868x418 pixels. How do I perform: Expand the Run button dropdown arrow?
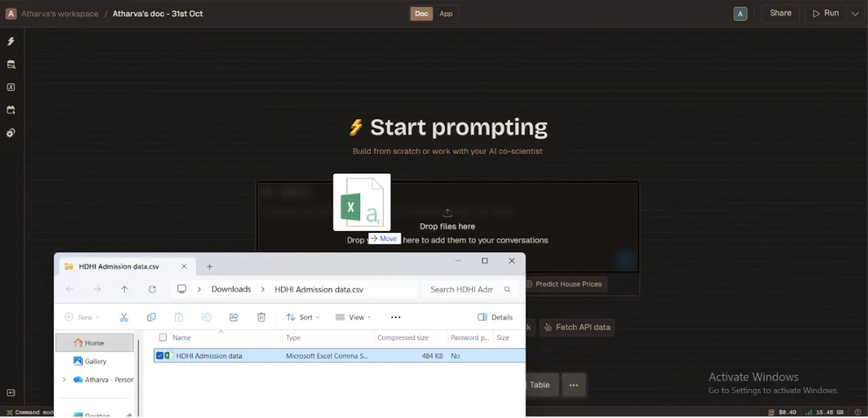[x=855, y=14]
